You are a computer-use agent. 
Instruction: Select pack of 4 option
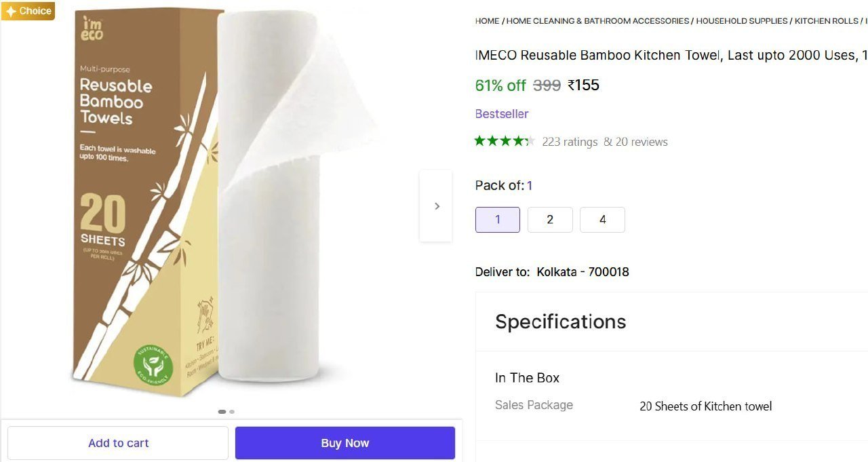click(x=602, y=220)
